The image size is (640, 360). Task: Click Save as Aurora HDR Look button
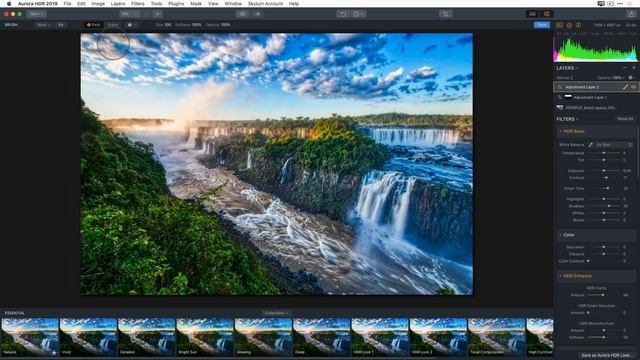point(606,356)
